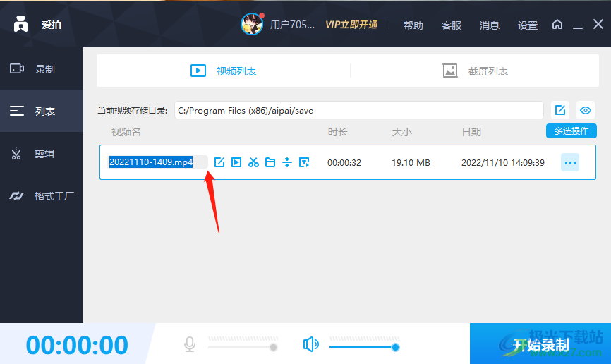
Task: Open the 录制 recording section
Action: tap(42, 69)
